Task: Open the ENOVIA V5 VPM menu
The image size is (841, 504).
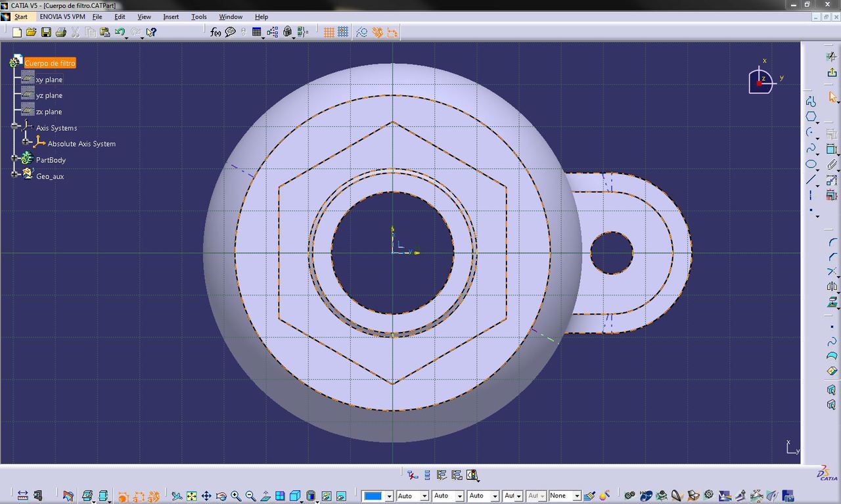Action: point(62,16)
